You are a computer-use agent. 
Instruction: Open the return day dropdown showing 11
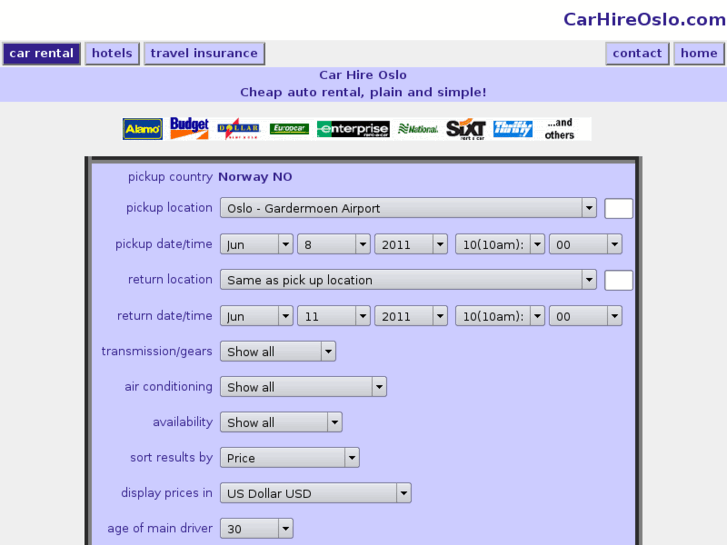click(334, 316)
